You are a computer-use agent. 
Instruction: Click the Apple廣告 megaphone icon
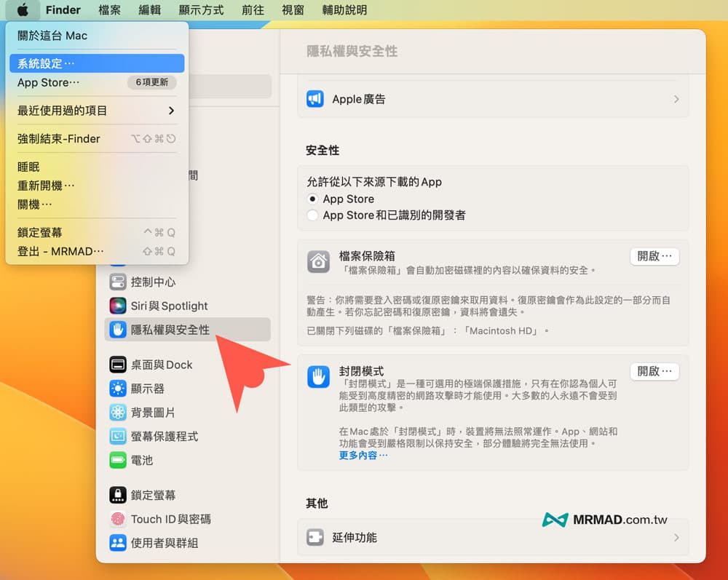[314, 99]
